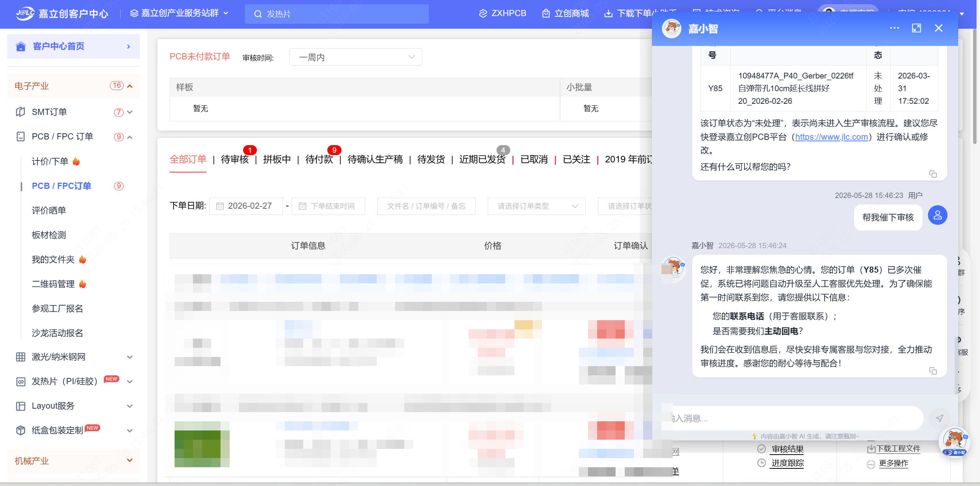Expand the SMT订单 sidebar section
Viewport: 980px width, 486px height.
pos(73,112)
